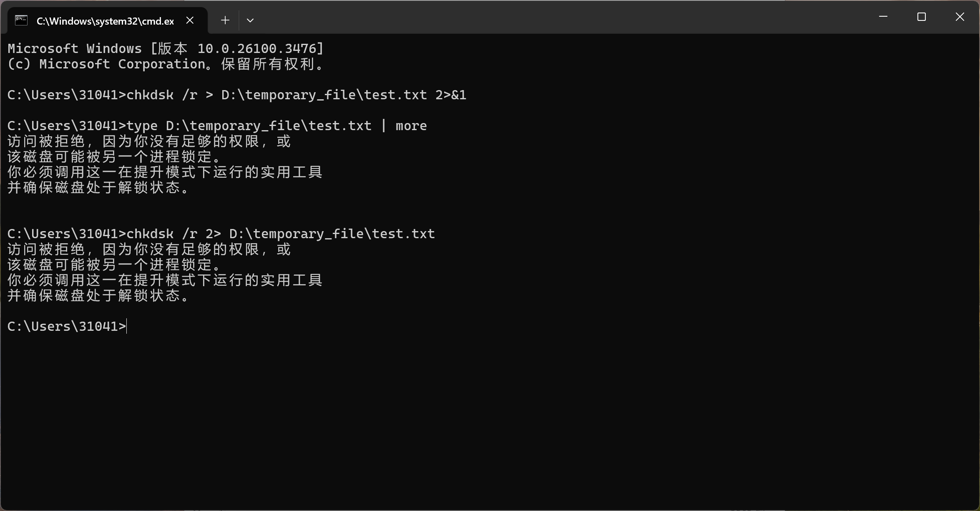Close the cmd.exe terminal tab

click(190, 20)
